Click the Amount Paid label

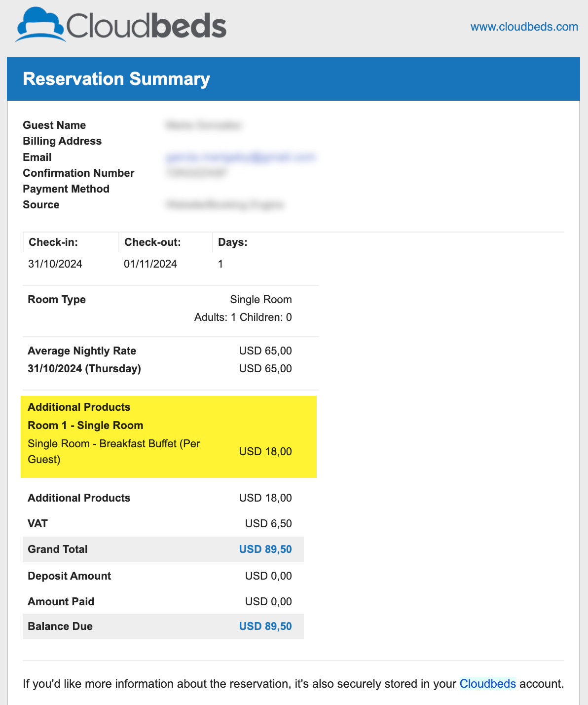(61, 602)
